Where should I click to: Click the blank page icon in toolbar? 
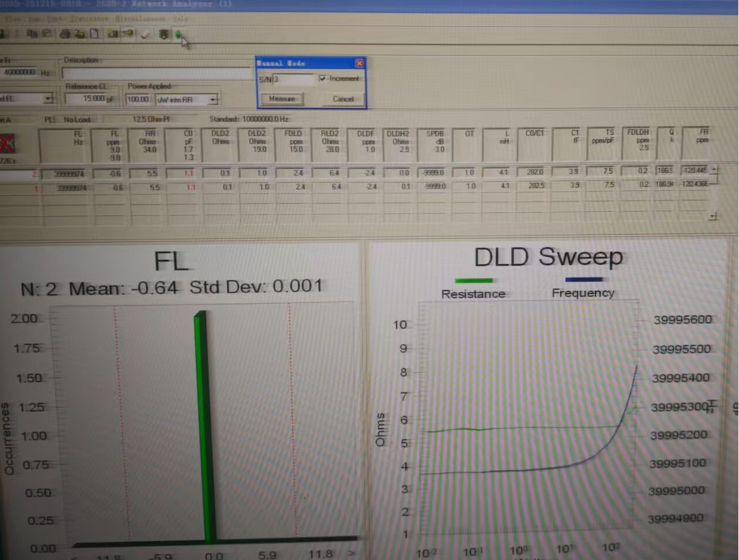(95, 34)
